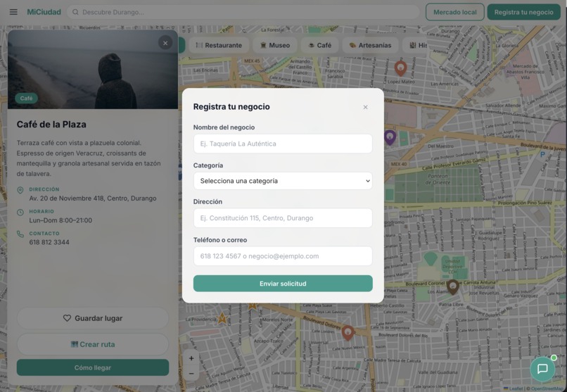
Task: Click Cómo llegar button
Action: [x=93, y=367]
